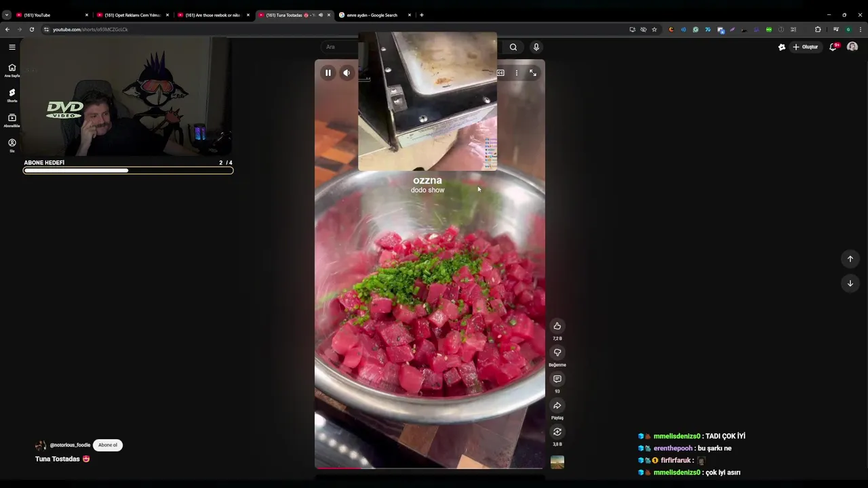Toggle closed captions on the Short
Viewport: 868px width, 488px height.
pyautogui.click(x=500, y=73)
